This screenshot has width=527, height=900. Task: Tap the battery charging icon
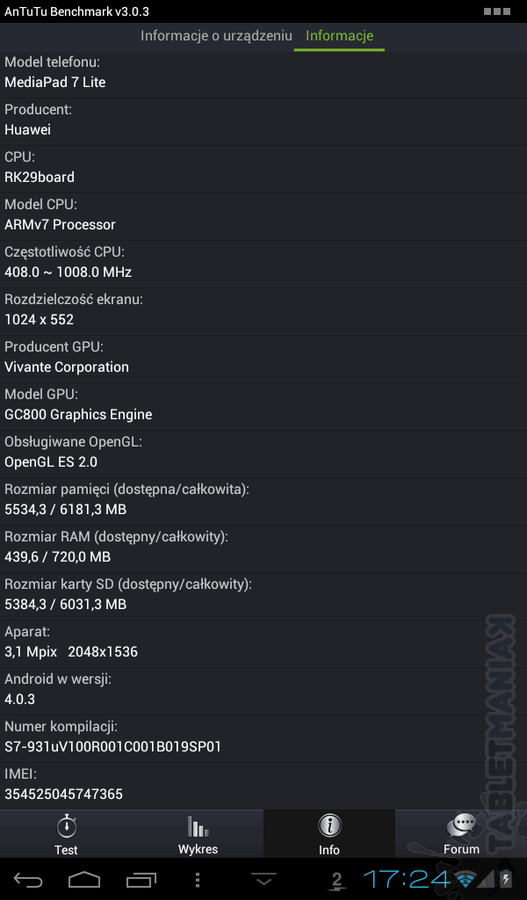coord(506,879)
